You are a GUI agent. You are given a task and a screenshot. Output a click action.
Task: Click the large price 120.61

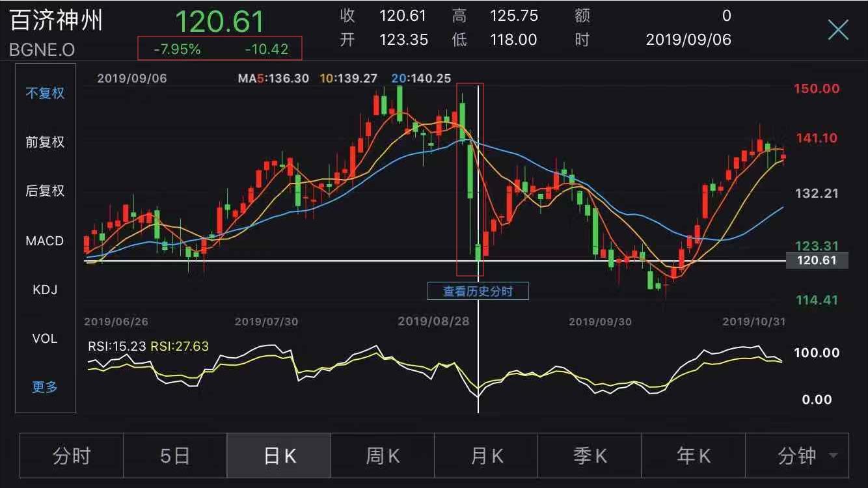[220, 21]
